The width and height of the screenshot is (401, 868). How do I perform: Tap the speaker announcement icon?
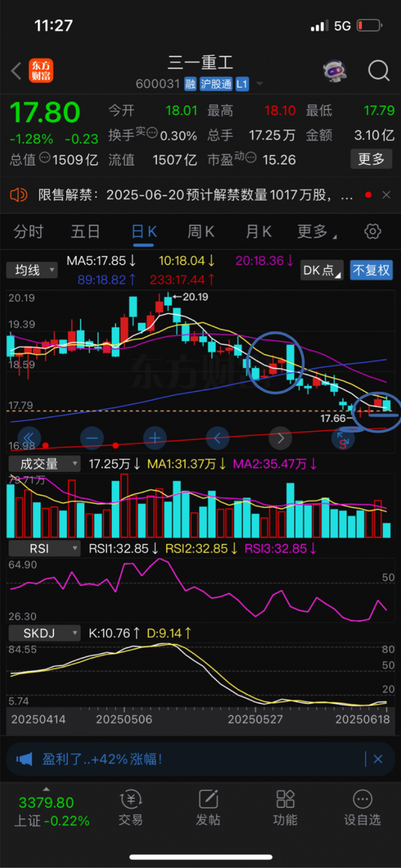pyautogui.click(x=18, y=195)
